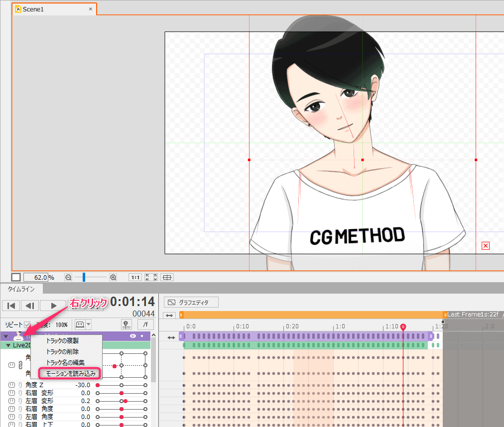Toggle the lock dot on the purple track
Image resolution: width=504 pixels, height=427 pixels.
pos(142,336)
